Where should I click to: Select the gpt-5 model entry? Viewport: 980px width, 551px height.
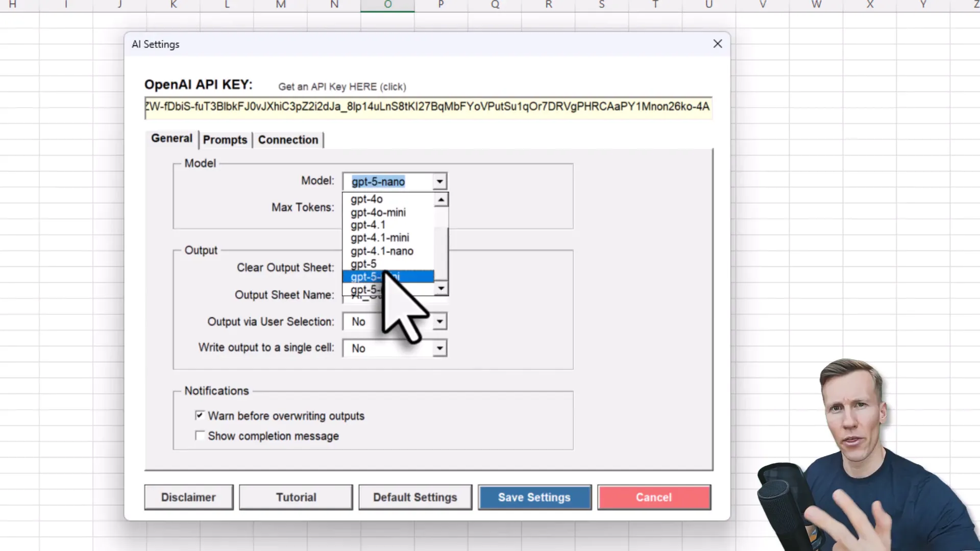(x=363, y=264)
